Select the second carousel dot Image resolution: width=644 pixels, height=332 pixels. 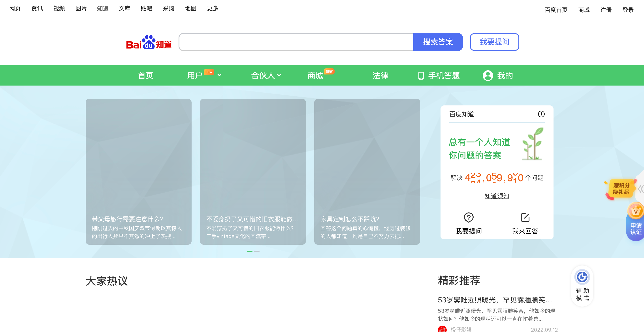point(257,251)
